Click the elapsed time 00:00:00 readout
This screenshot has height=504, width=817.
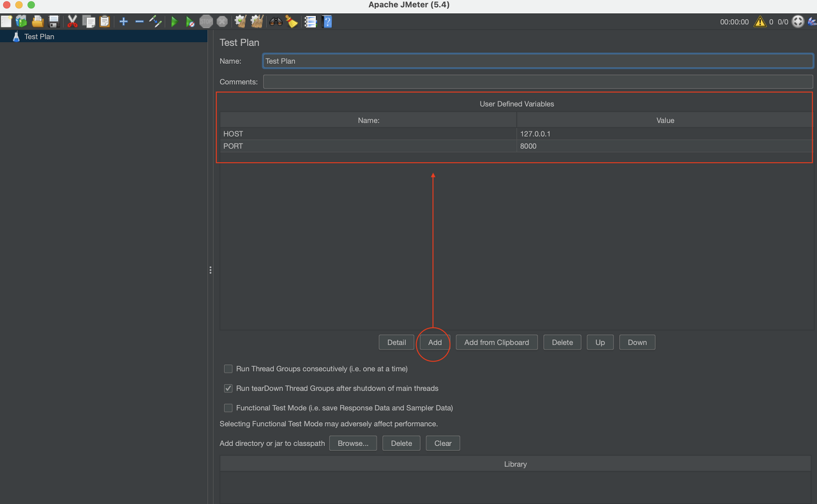pyautogui.click(x=734, y=22)
